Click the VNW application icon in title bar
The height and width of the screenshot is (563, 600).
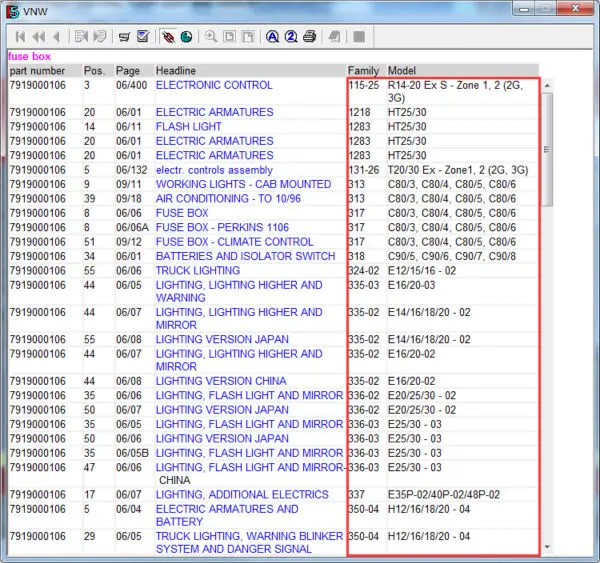pos(13,11)
